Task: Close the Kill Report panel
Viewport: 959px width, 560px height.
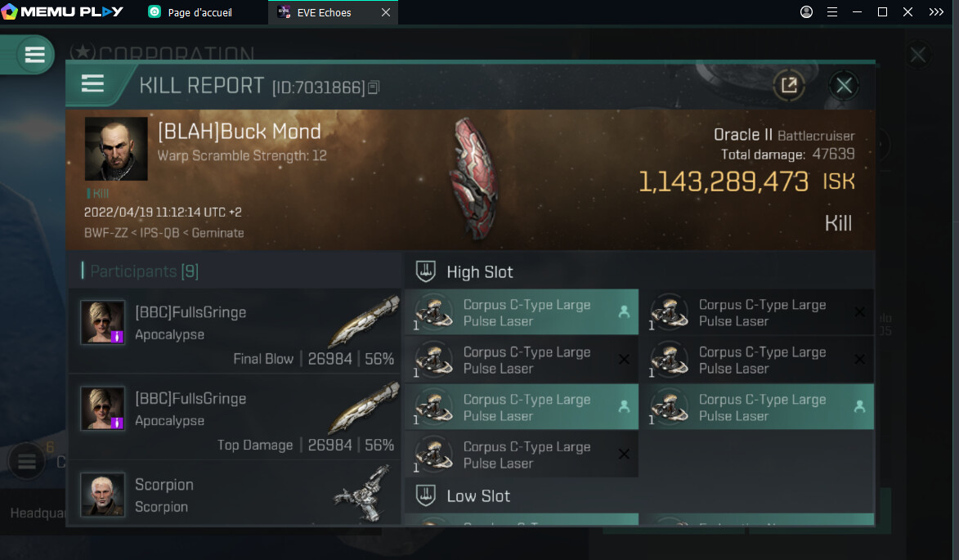Action: (x=845, y=85)
